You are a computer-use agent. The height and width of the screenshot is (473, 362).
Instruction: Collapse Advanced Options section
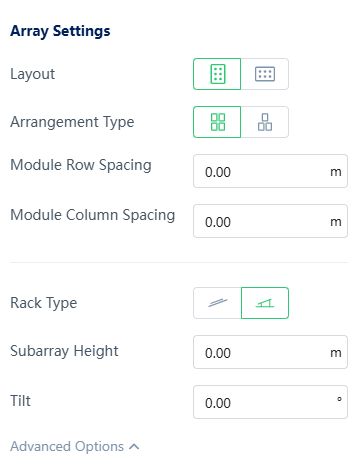[75, 446]
